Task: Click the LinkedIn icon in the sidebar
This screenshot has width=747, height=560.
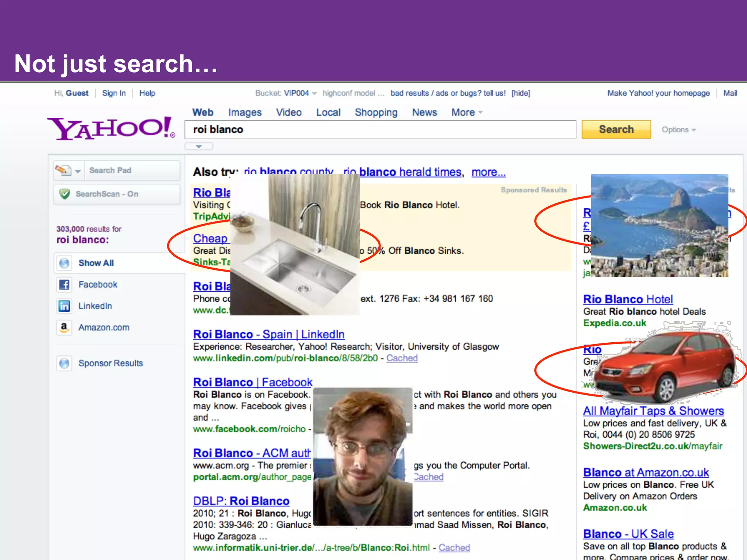Action: tap(65, 306)
